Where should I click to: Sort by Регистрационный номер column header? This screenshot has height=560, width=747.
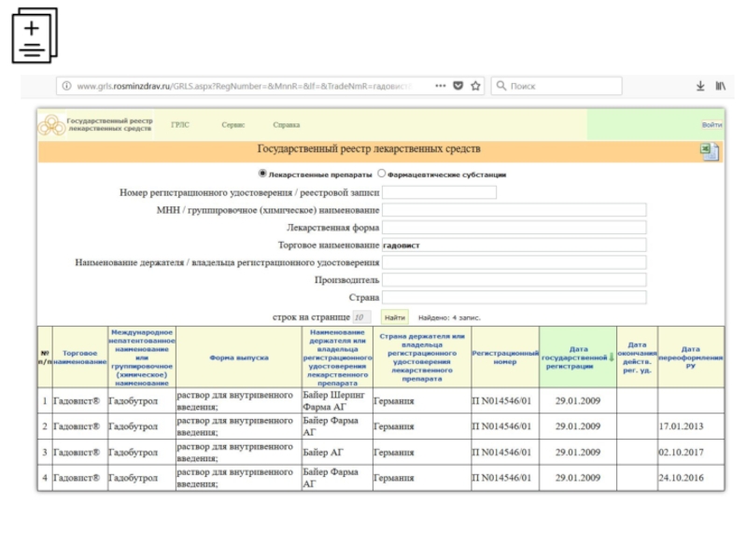tap(505, 357)
